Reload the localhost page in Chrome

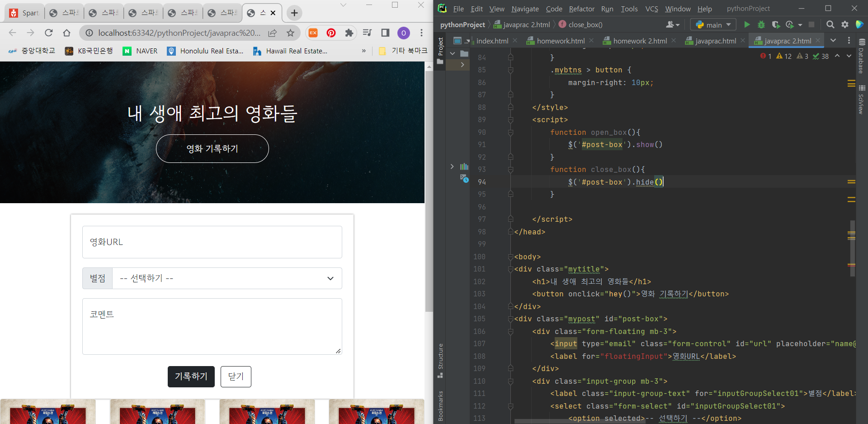[49, 33]
